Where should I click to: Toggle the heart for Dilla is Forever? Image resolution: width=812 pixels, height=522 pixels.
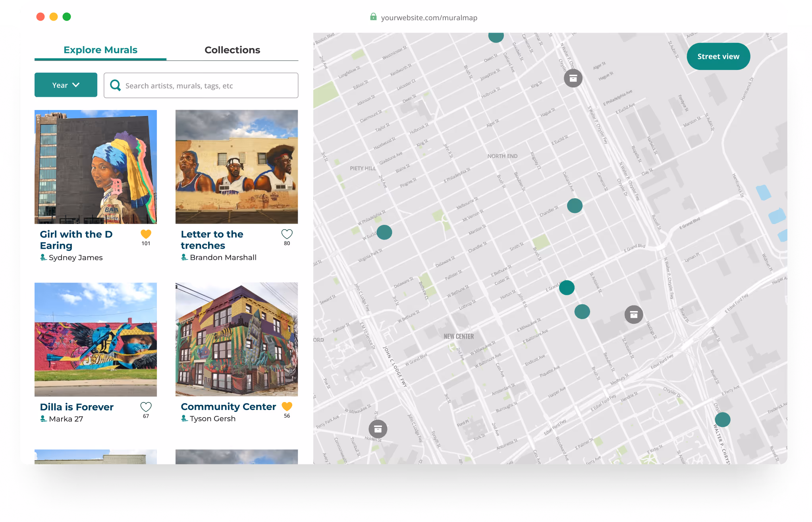point(146,407)
